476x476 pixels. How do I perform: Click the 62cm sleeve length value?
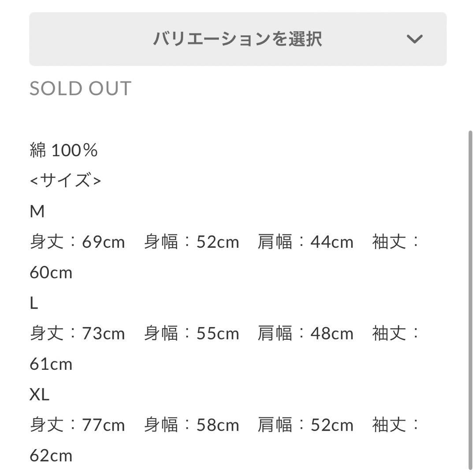tap(51, 456)
